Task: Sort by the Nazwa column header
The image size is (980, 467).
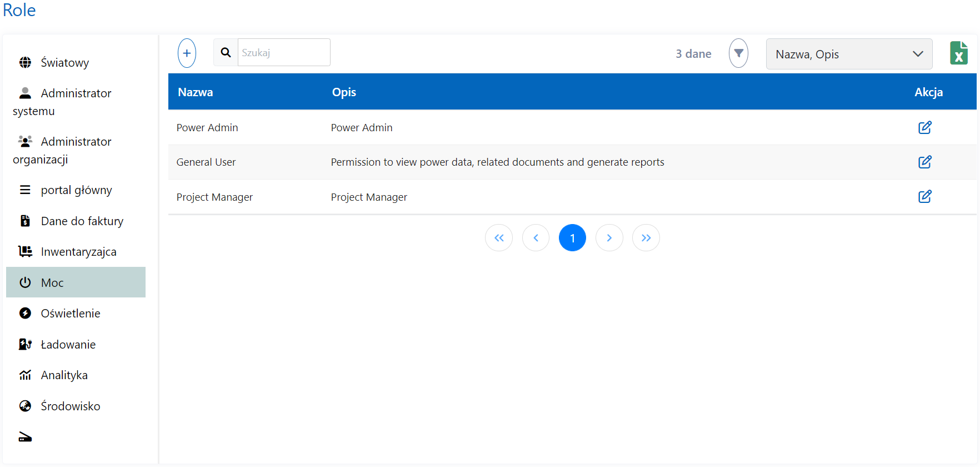Action: pyautogui.click(x=196, y=92)
